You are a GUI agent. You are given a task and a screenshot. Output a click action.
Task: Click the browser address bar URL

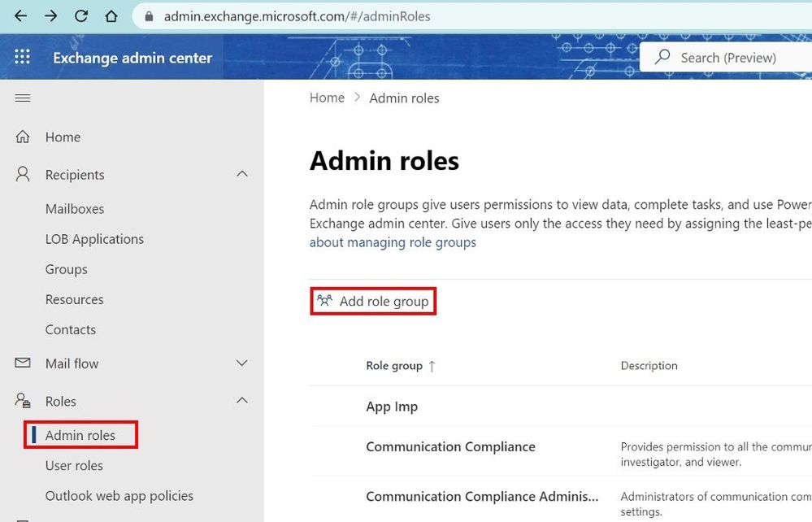coord(297,16)
